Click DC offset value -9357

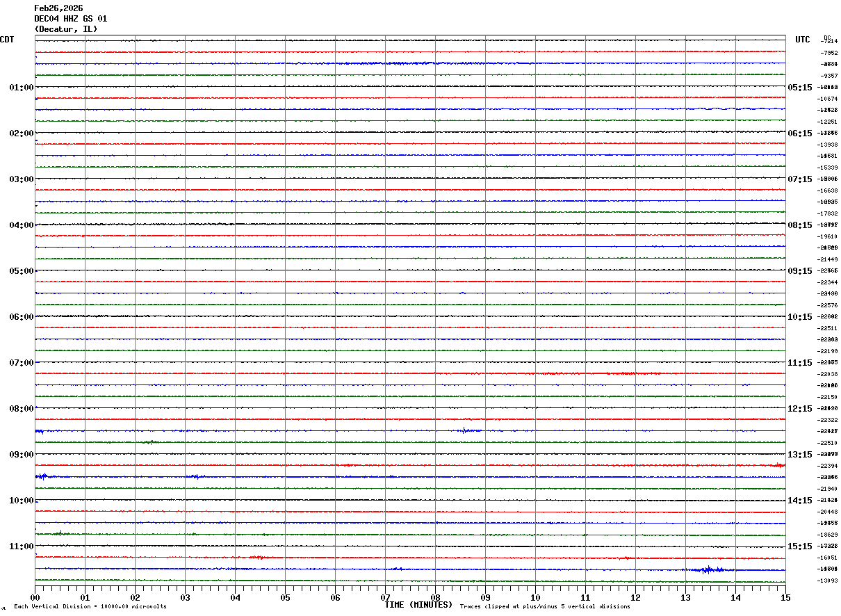click(828, 75)
